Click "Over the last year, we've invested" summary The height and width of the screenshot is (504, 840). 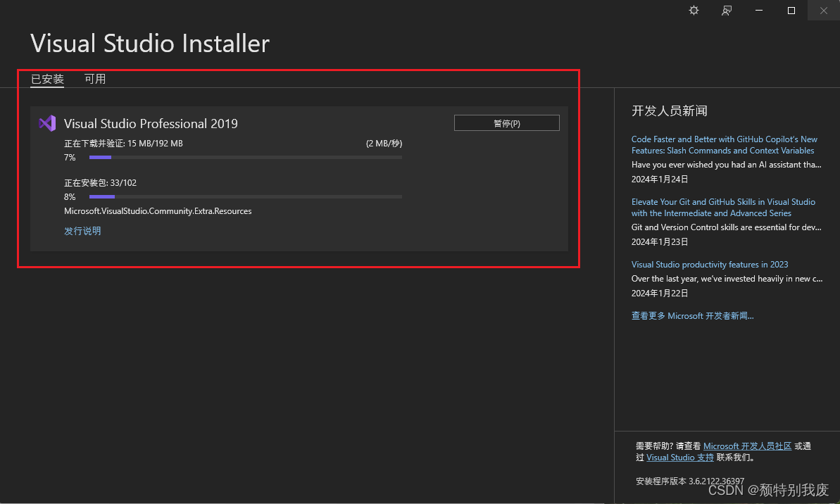(727, 279)
